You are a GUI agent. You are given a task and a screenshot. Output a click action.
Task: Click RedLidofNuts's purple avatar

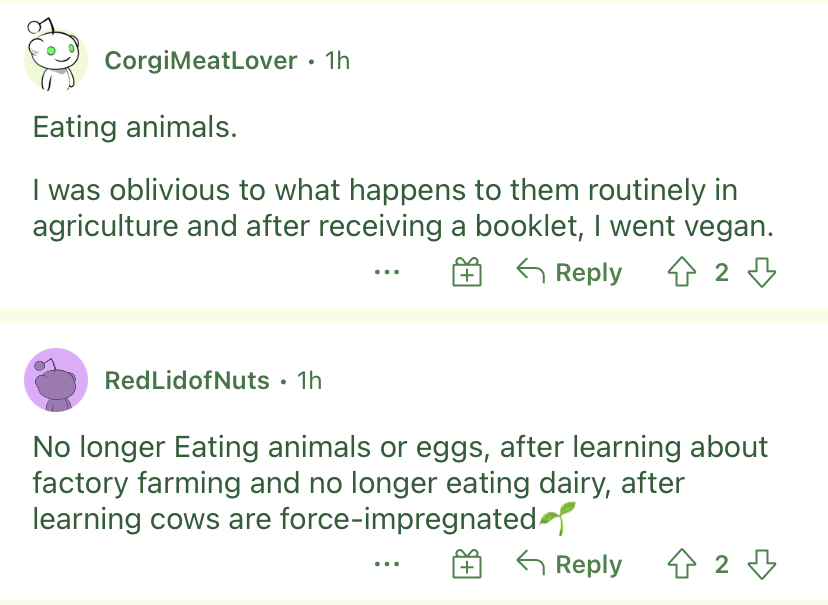tap(55, 380)
